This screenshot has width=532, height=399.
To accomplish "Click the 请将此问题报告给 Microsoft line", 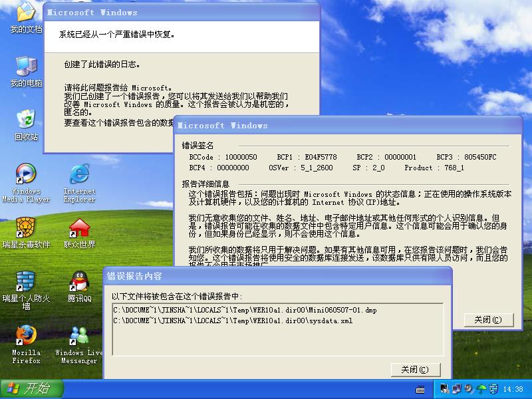I will point(118,88).
